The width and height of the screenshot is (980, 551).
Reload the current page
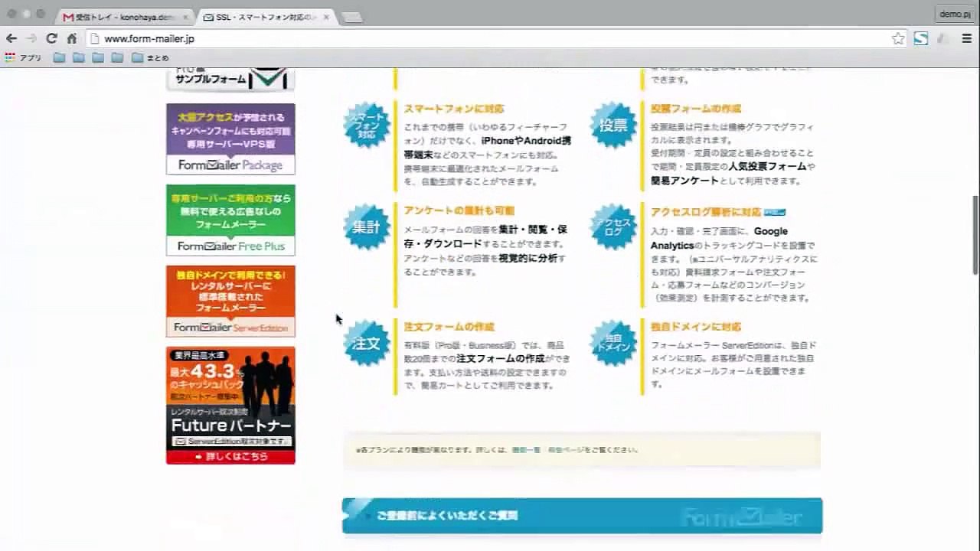(x=51, y=38)
